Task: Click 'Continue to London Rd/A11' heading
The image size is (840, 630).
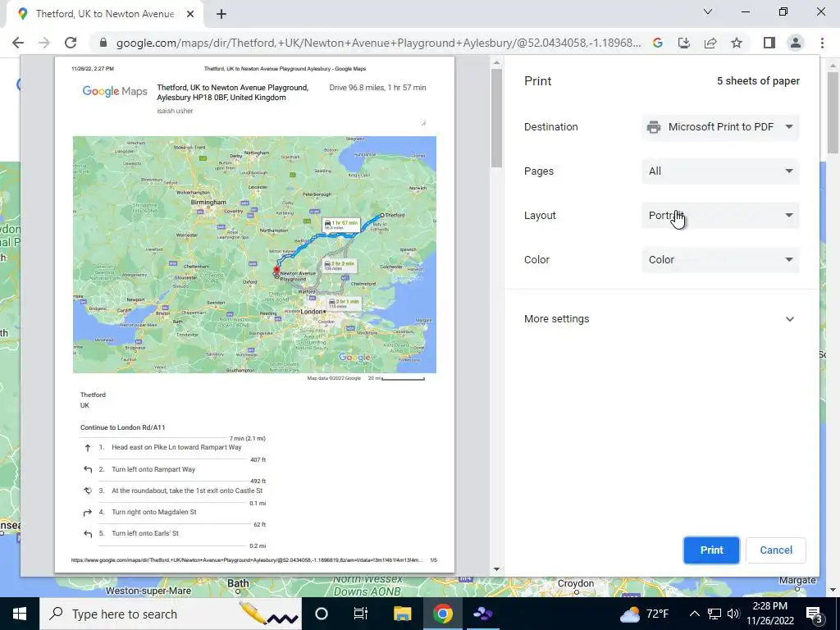Action: (123, 427)
